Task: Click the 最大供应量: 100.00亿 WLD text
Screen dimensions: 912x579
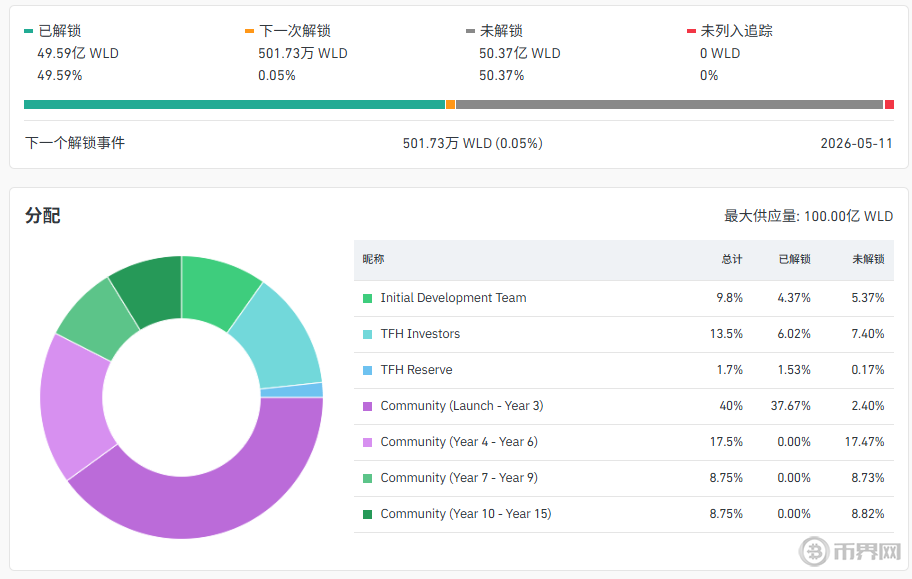Action: [808, 216]
